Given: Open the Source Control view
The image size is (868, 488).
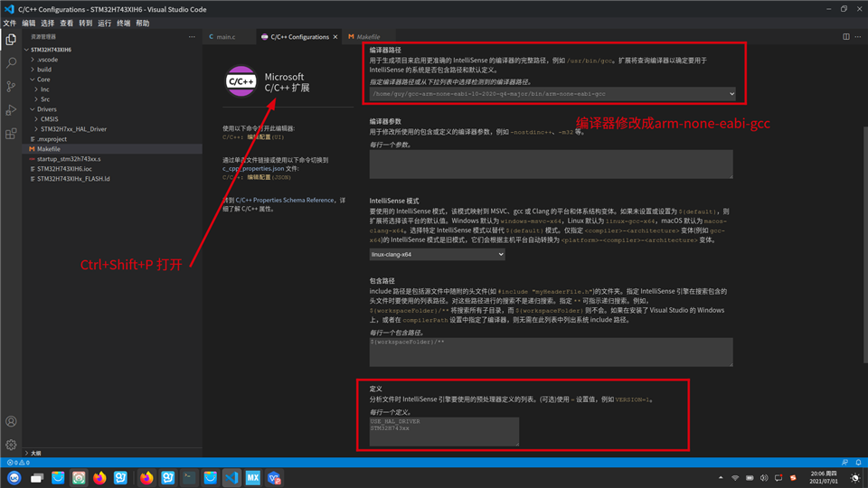Looking at the screenshot, I should pyautogui.click(x=11, y=87).
